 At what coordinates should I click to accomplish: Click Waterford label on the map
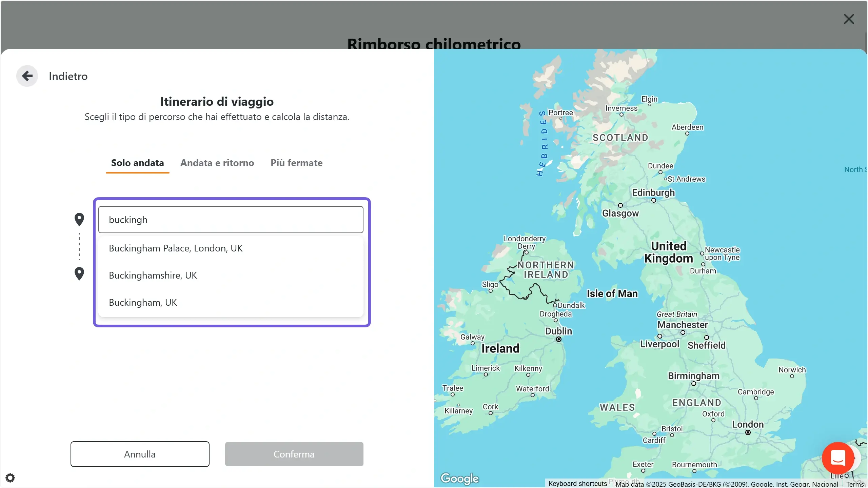[x=532, y=389]
